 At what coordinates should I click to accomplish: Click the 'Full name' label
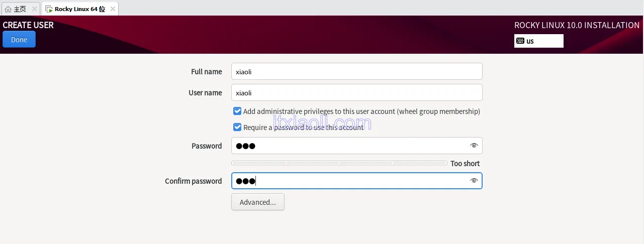(x=206, y=71)
